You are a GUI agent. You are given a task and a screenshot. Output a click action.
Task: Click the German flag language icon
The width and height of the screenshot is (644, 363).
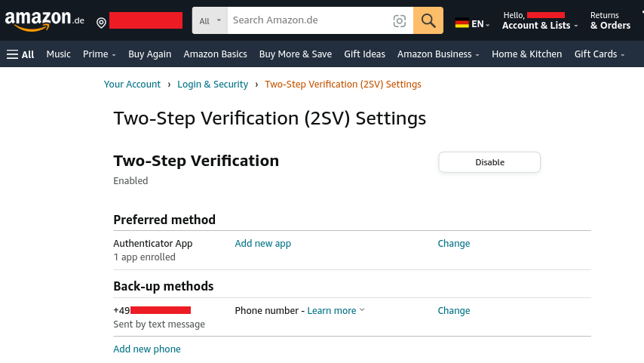(x=462, y=24)
